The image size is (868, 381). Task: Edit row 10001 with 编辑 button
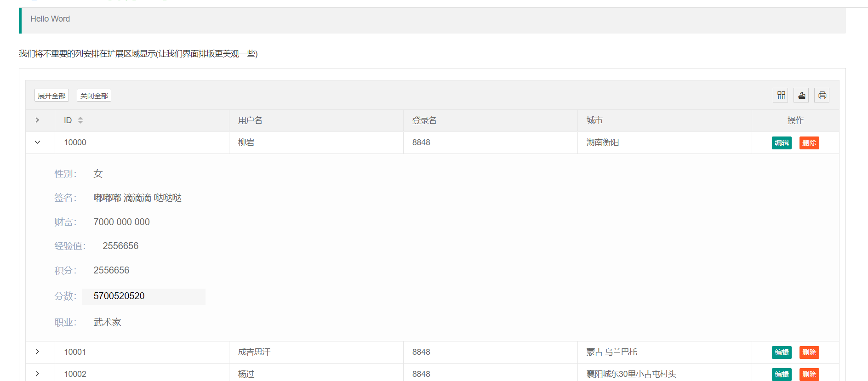point(782,353)
